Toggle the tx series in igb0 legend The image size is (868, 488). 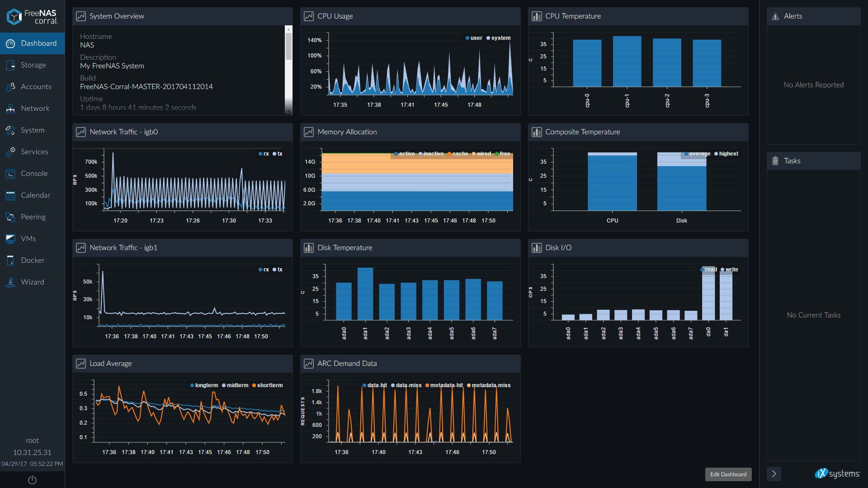pos(278,154)
